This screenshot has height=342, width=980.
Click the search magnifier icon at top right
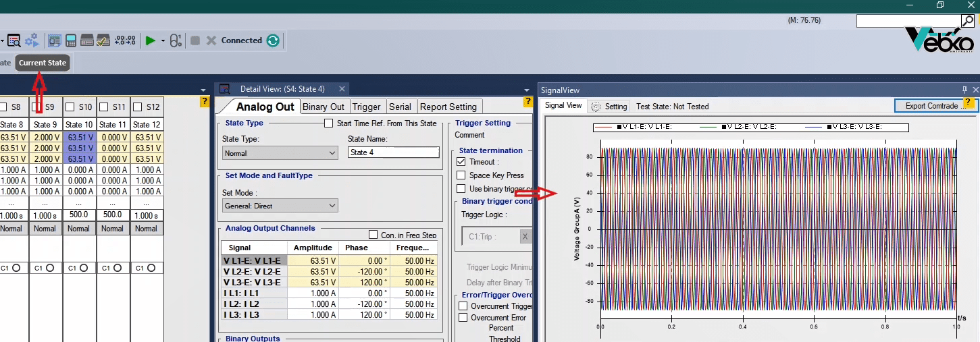(967, 21)
